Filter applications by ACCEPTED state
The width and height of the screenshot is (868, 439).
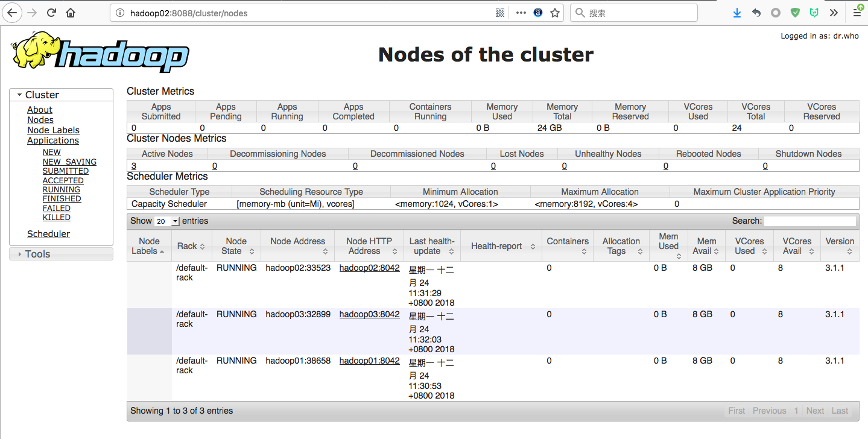click(x=63, y=180)
